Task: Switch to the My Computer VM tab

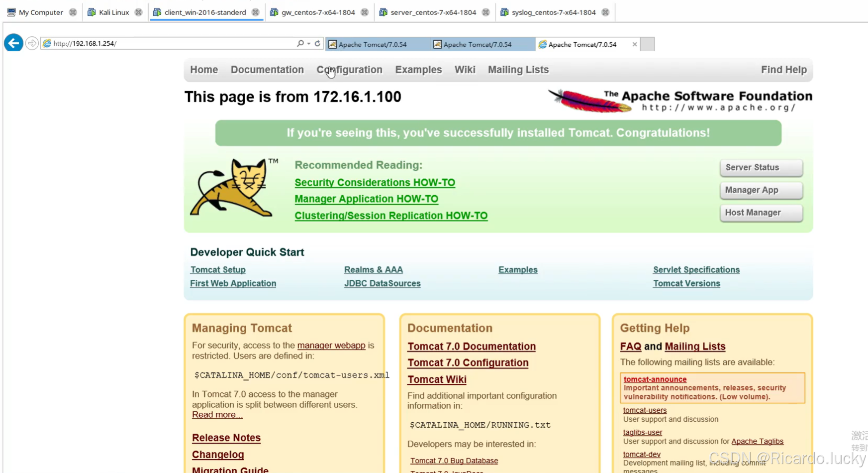Action: [x=41, y=12]
